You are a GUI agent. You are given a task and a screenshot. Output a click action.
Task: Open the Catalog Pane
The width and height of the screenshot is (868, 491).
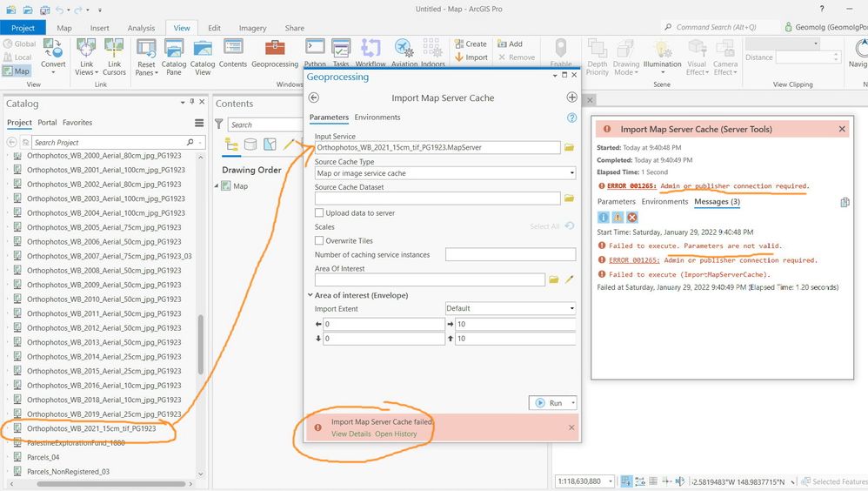[174, 57]
